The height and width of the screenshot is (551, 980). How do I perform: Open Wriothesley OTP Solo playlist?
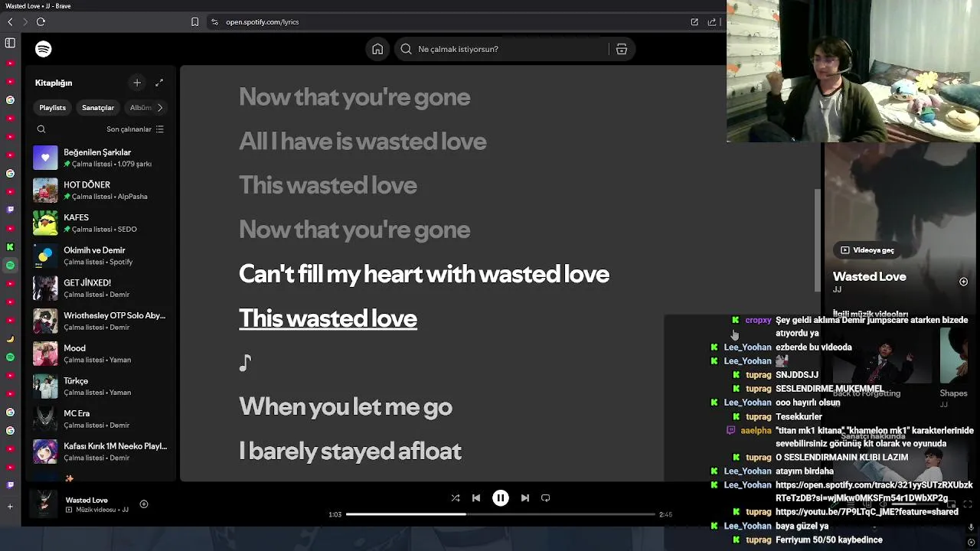(100, 321)
